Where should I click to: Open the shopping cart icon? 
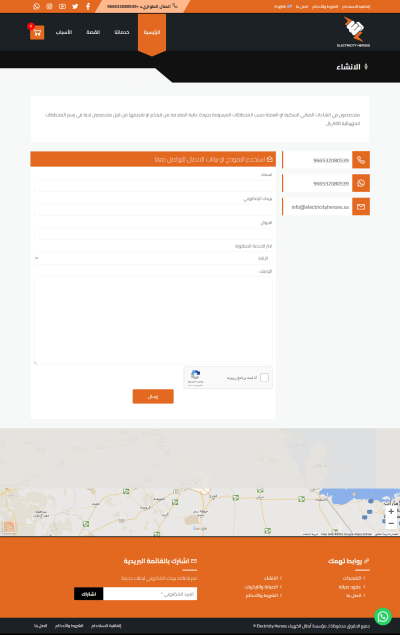pyautogui.click(x=37, y=32)
